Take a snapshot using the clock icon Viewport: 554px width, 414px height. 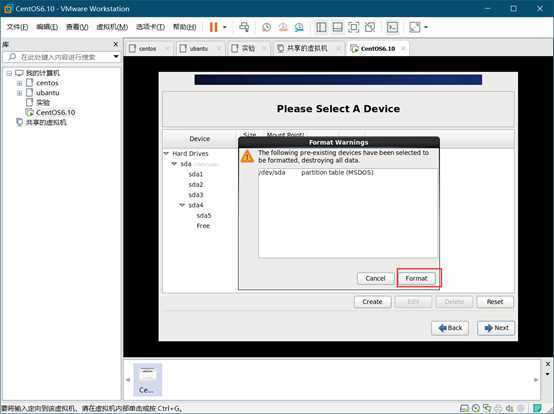[x=266, y=27]
